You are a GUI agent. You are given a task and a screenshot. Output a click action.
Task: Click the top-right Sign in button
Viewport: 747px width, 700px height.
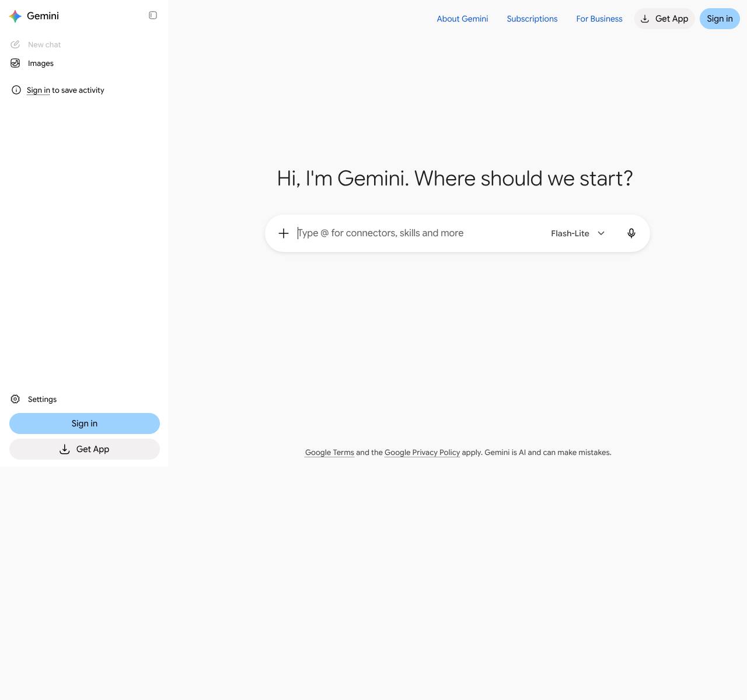point(720,19)
